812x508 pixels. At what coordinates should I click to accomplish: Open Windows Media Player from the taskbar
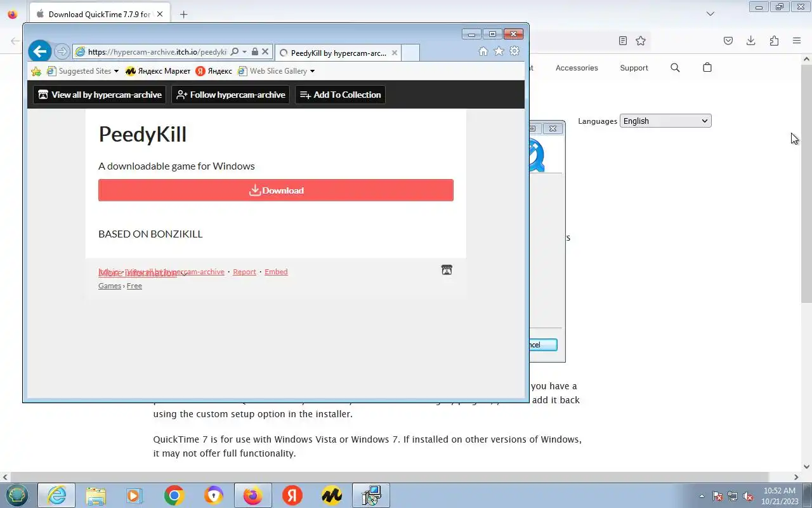[135, 495]
